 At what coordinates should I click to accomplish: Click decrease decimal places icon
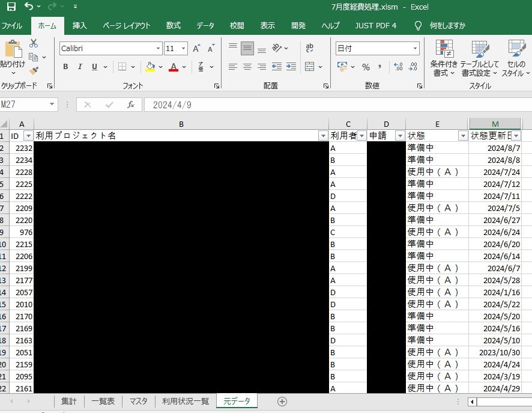413,67
